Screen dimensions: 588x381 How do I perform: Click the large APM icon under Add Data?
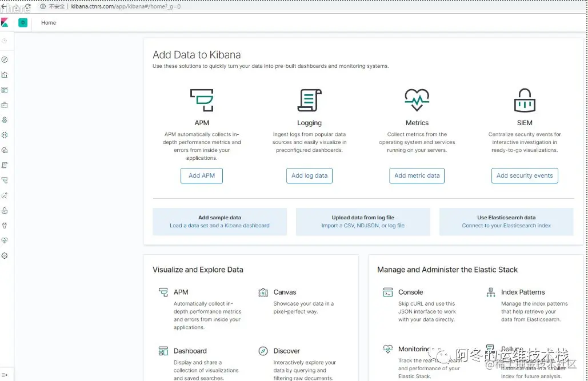point(202,100)
